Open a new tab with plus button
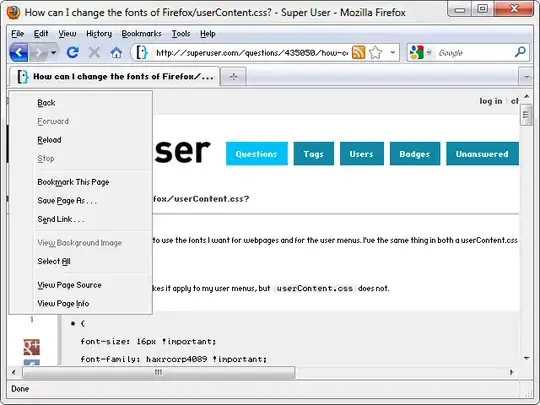Viewport: 540px width, 405px height. pos(233,76)
